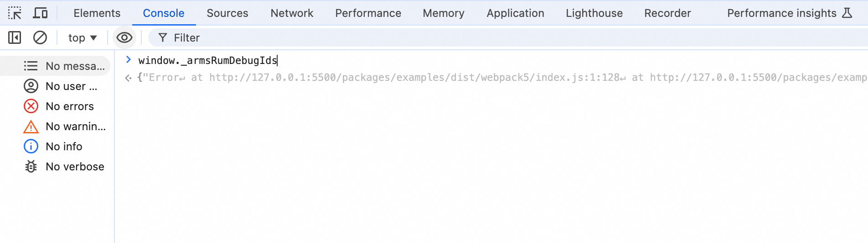This screenshot has height=243, width=868.
Task: Hide the console sidebar panel
Action: click(x=15, y=38)
